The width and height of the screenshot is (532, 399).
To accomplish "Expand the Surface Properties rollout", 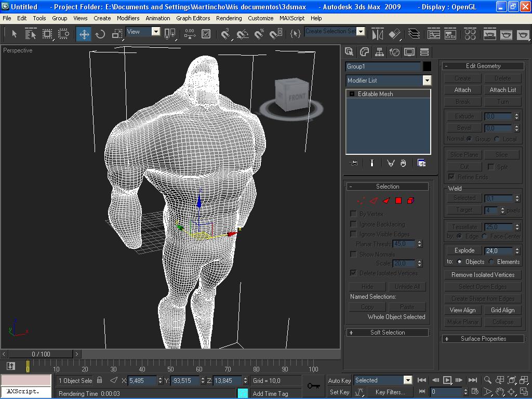I will point(483,339).
